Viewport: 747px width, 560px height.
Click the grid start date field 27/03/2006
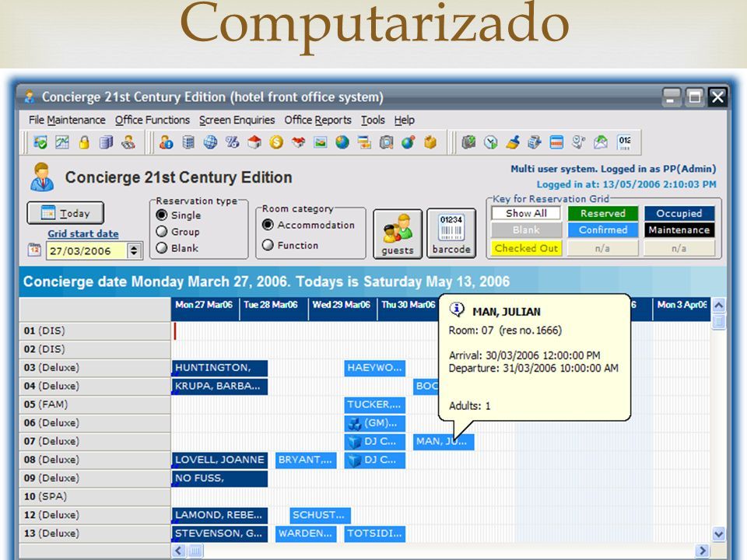(x=86, y=250)
